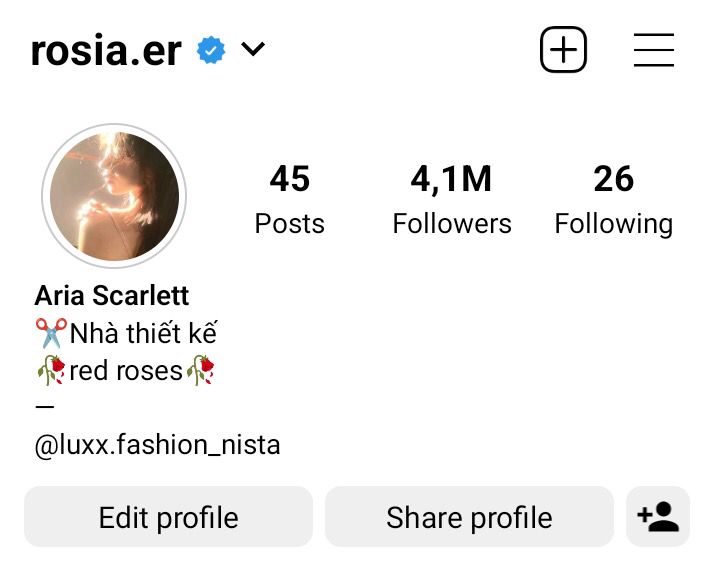Screen dimensions: 720x566
Task: Open the create new post plus icon
Action: 563,50
